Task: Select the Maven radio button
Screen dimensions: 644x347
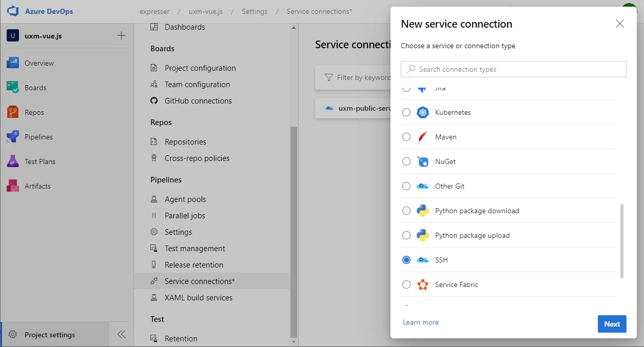Action: pos(406,137)
